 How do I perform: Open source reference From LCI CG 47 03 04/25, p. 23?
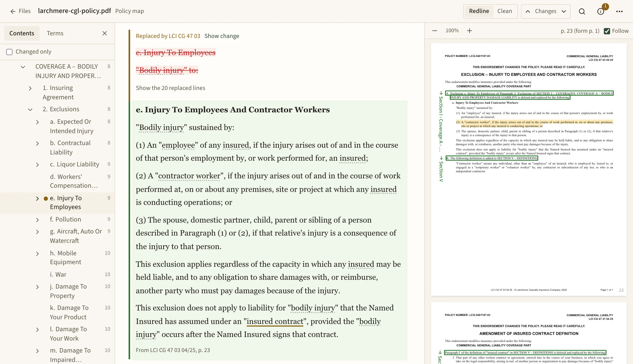tap(173, 350)
